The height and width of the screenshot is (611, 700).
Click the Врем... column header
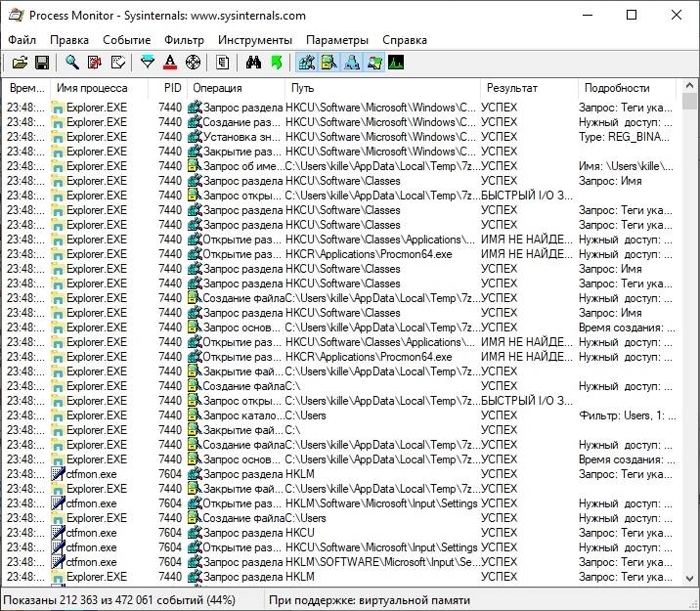tap(26, 88)
